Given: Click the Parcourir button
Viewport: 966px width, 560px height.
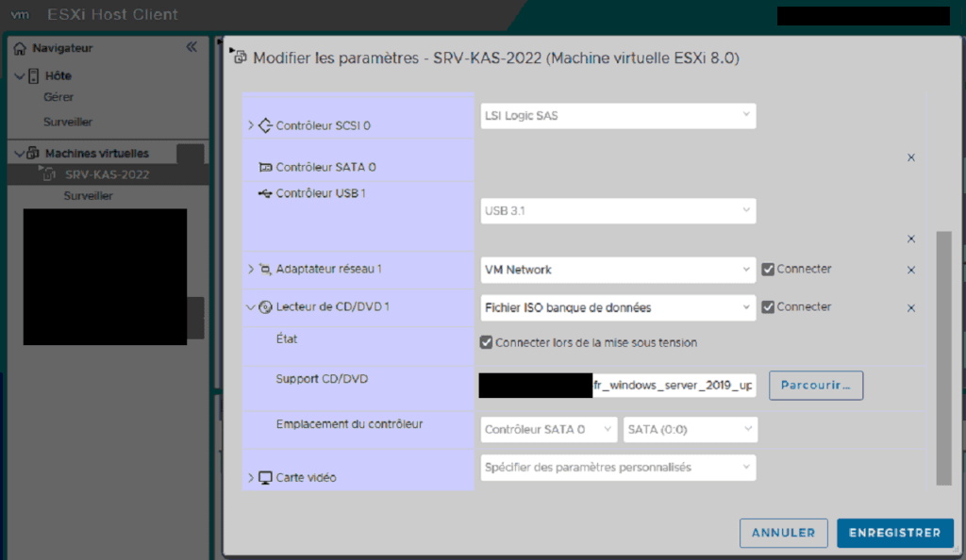Looking at the screenshot, I should 816,385.
